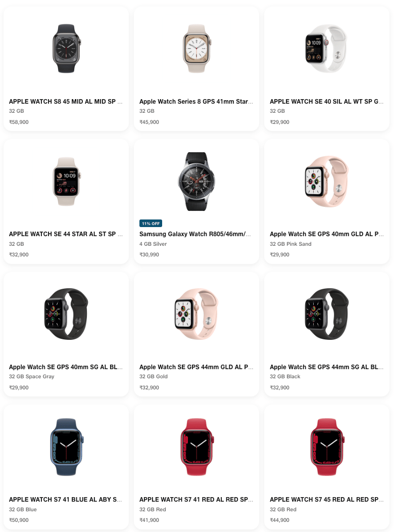Open Apple Watch SE GPS 44mm SG title

[327, 367]
